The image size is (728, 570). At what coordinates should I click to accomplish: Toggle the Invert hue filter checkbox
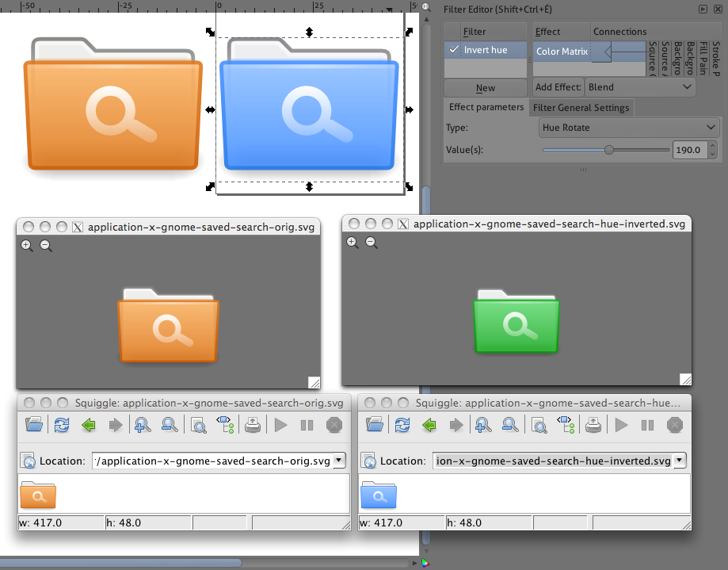point(454,49)
